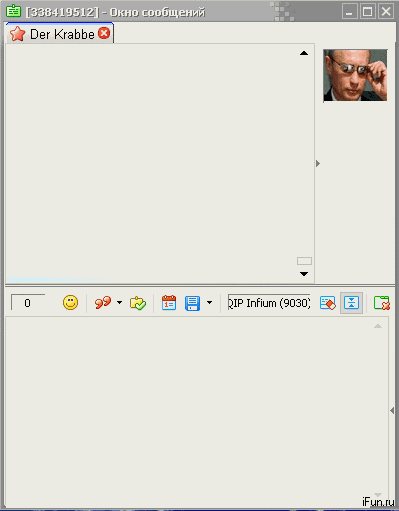This screenshot has height=511, width=399.
Task: Open message history calendar icon
Action: pyautogui.click(x=169, y=303)
